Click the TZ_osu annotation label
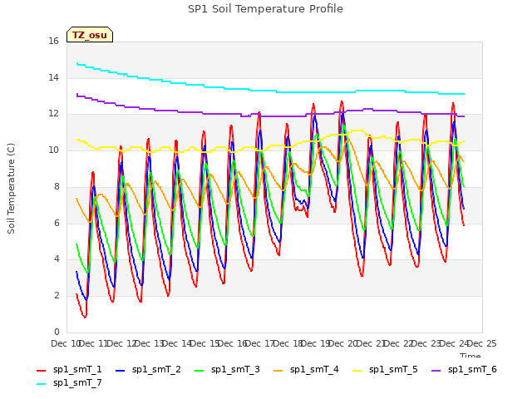 click(90, 35)
